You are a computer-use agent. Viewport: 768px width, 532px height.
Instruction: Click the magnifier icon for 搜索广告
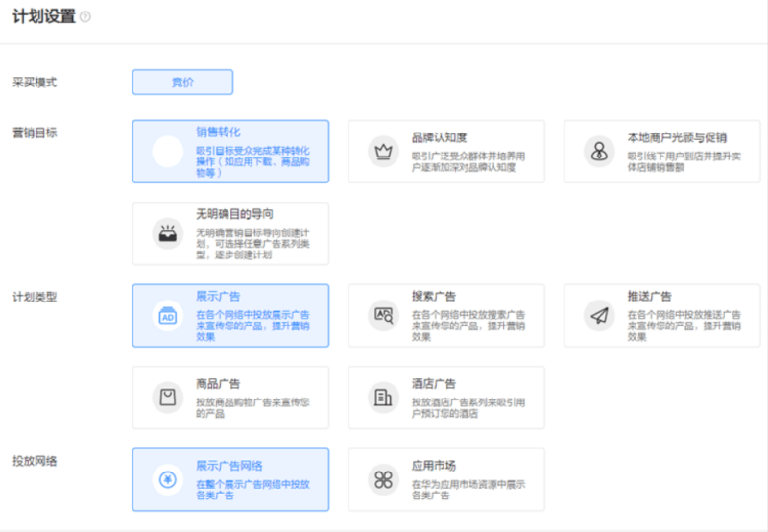(383, 315)
